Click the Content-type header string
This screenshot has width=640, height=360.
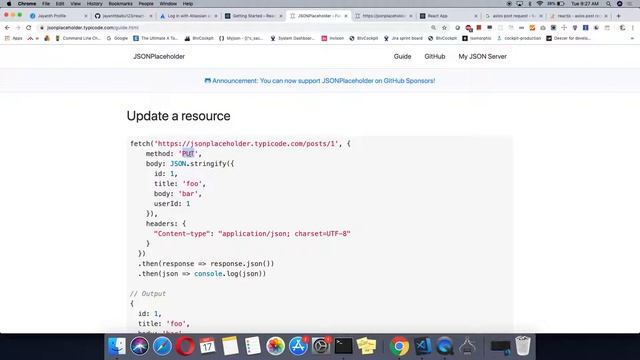(x=182, y=234)
